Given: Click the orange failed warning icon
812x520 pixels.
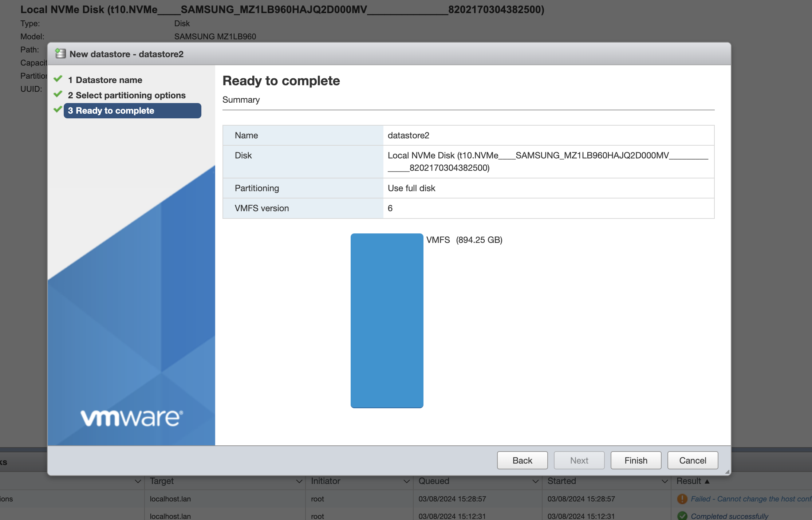Looking at the screenshot, I should [682, 499].
